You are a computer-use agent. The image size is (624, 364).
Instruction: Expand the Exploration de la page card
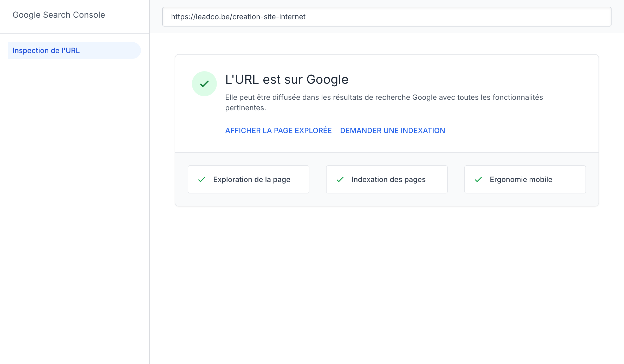[248, 179]
